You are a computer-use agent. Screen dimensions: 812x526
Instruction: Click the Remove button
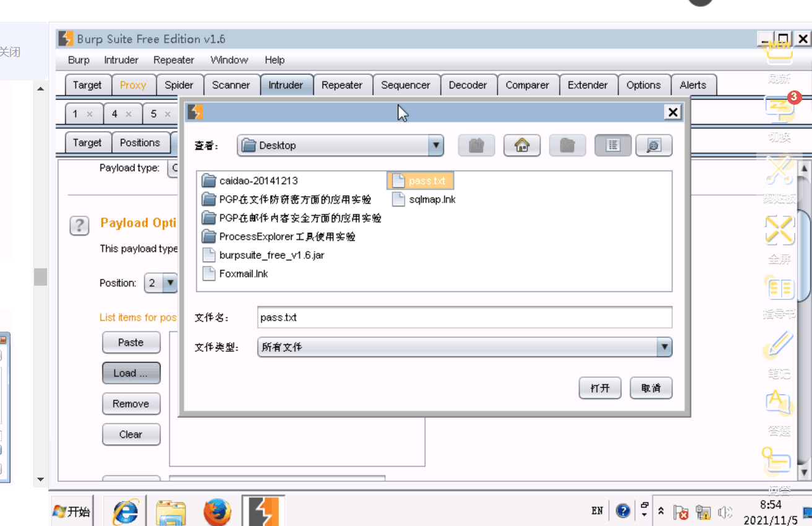(131, 404)
